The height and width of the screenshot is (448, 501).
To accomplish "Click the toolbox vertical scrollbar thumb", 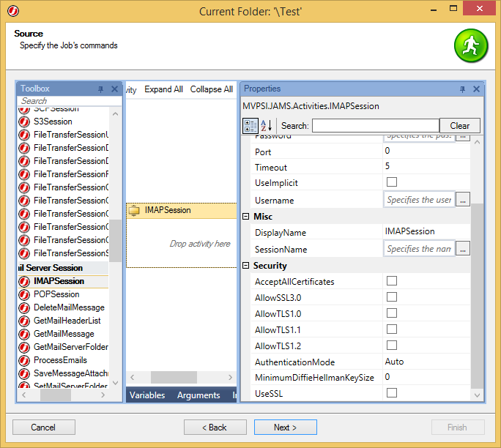I will (x=115, y=241).
